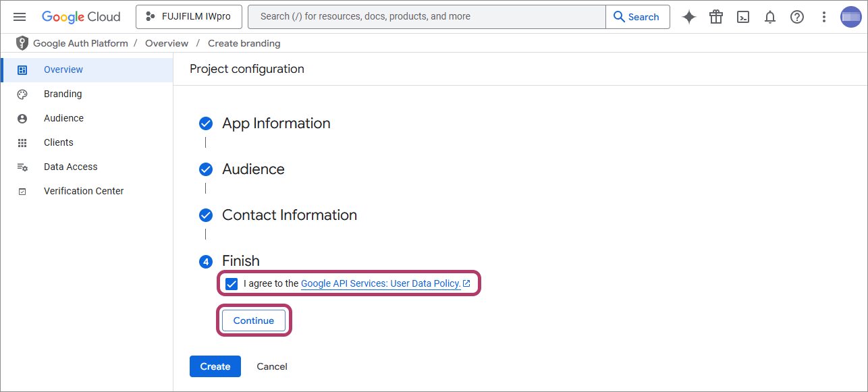Open the help question mark menu
This screenshot has width=868, height=392.
pos(797,17)
